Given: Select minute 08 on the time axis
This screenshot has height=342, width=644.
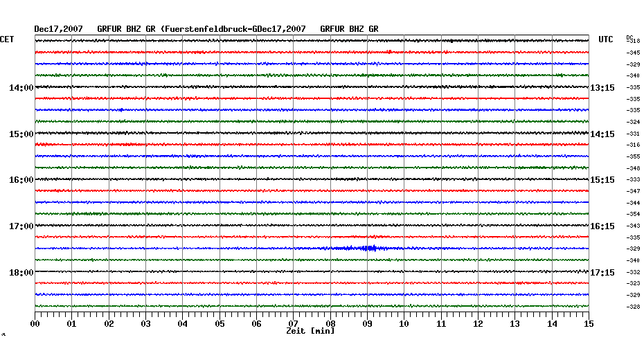Looking at the screenshot, I should coord(330,323).
